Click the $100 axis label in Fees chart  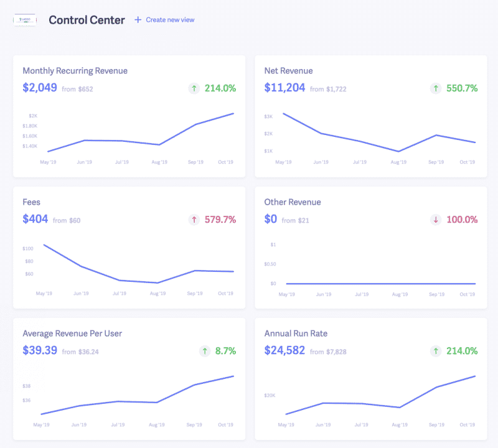pos(27,249)
